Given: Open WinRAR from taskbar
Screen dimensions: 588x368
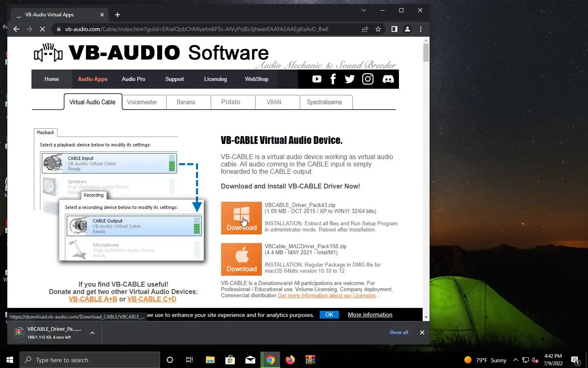Looking at the screenshot, I should pyautogui.click(x=310, y=360).
